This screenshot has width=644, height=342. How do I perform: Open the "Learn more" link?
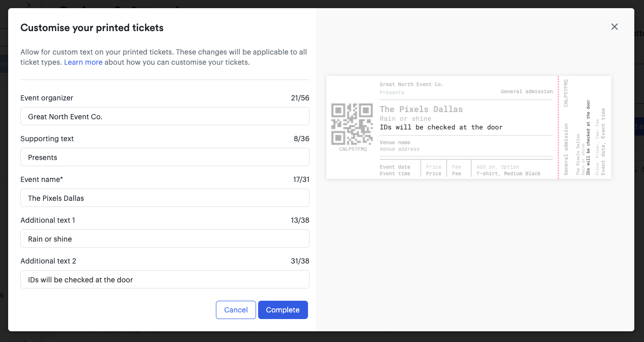click(83, 62)
